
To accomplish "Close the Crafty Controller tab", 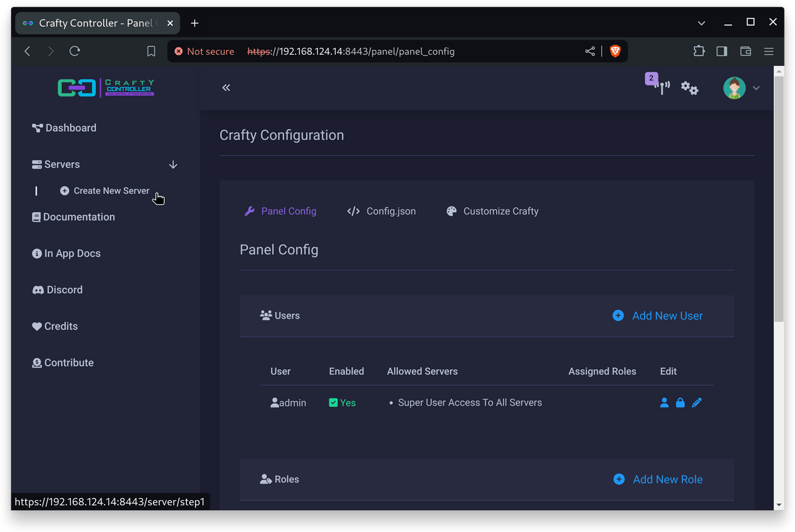I will point(170,23).
